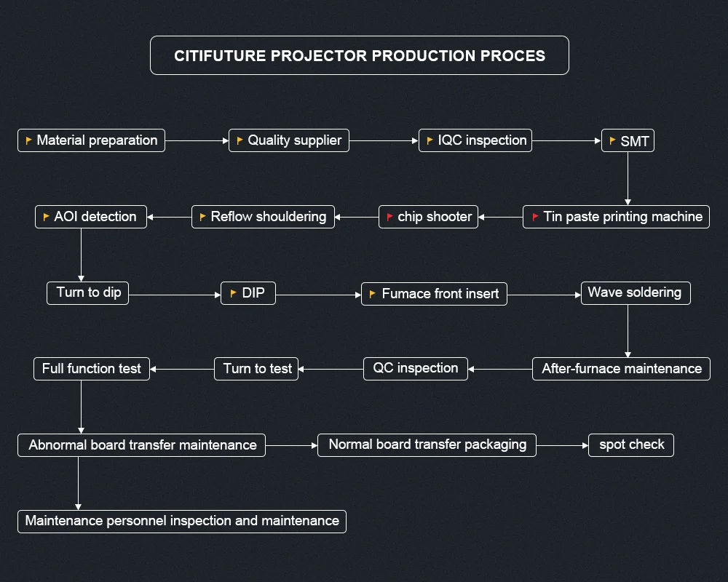The width and height of the screenshot is (728, 582).
Task: Click the yellow flag next to DIP
Action: click(x=233, y=293)
